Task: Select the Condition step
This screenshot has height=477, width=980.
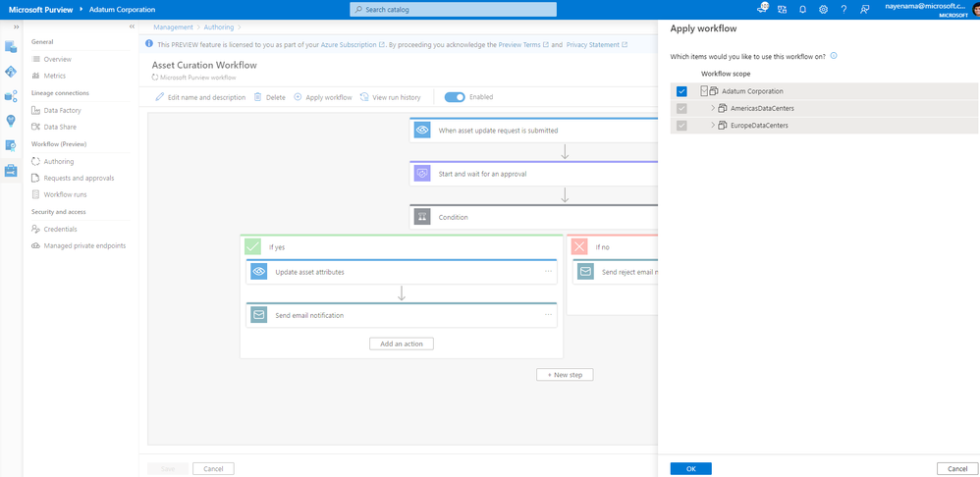Action: (x=534, y=217)
